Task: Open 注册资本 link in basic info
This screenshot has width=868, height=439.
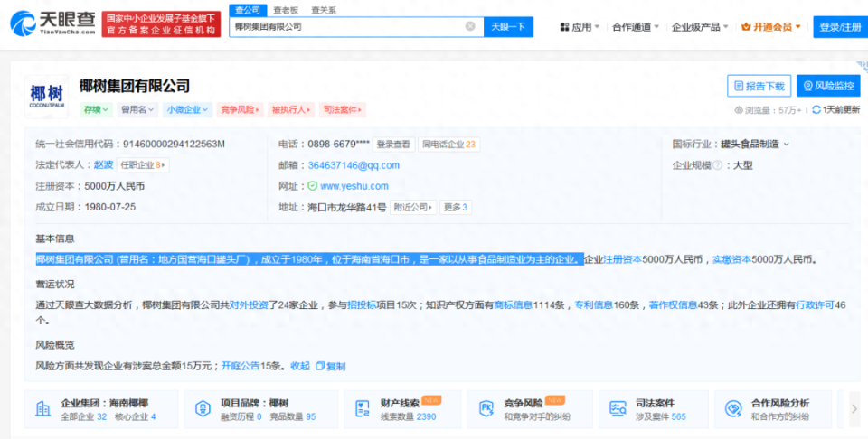Action: [x=622, y=259]
